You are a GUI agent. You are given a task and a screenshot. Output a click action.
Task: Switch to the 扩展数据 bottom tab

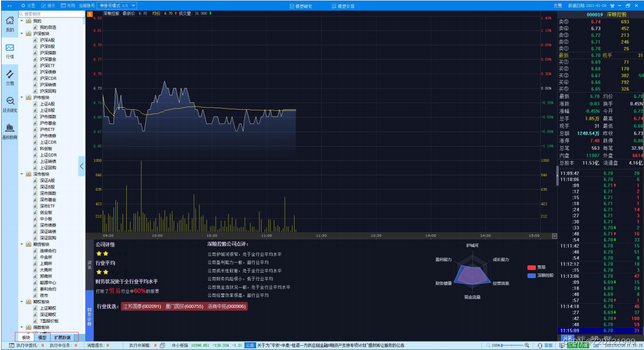pyautogui.click(x=62, y=337)
